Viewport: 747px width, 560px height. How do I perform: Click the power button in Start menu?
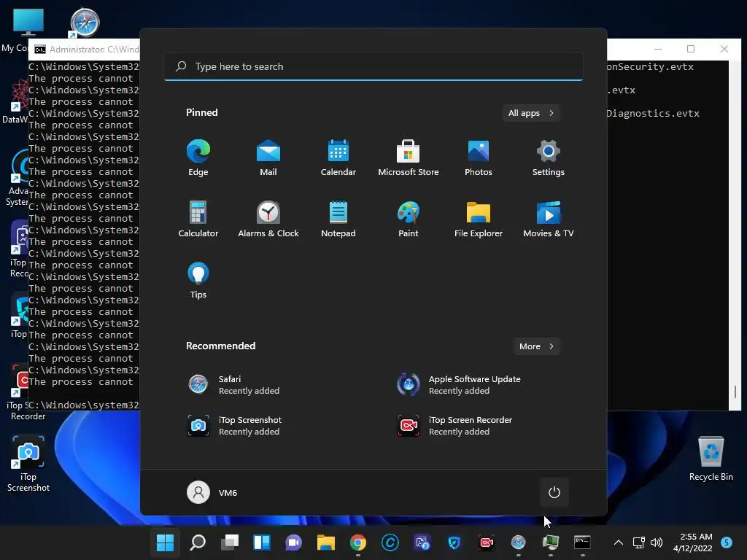click(x=554, y=492)
